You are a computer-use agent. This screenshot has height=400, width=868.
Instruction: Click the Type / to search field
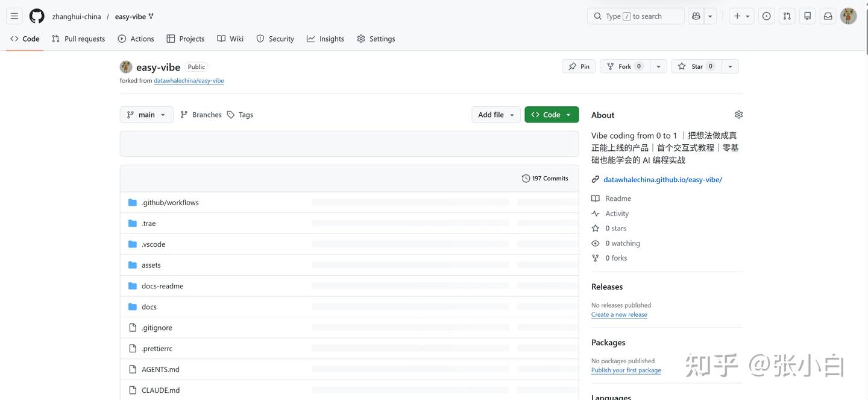coord(635,16)
